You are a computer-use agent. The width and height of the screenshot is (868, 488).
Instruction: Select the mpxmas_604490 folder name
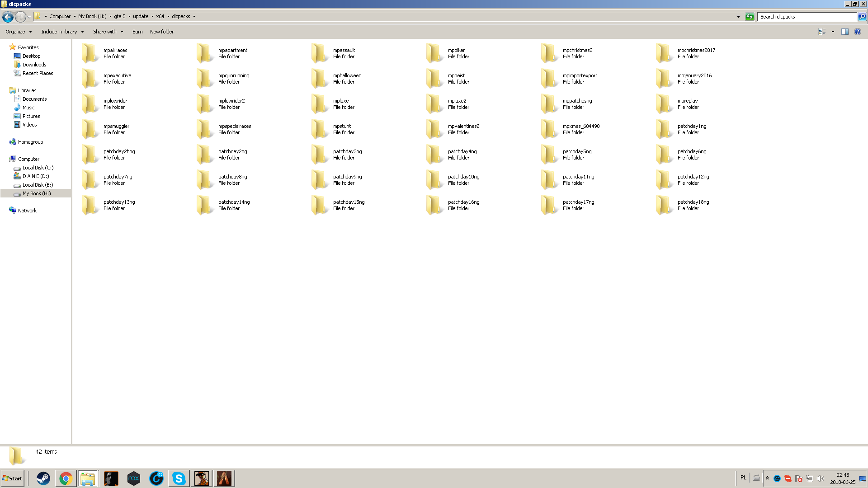(x=581, y=126)
